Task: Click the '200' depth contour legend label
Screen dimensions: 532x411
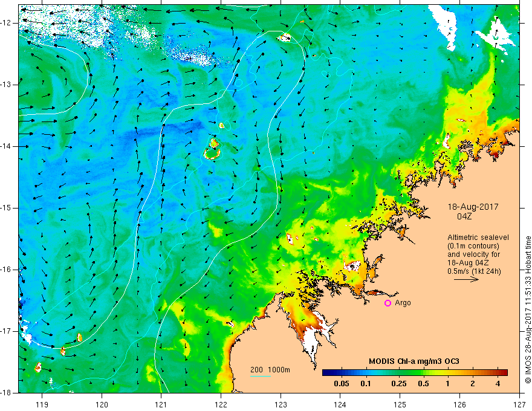Action: coord(256,370)
